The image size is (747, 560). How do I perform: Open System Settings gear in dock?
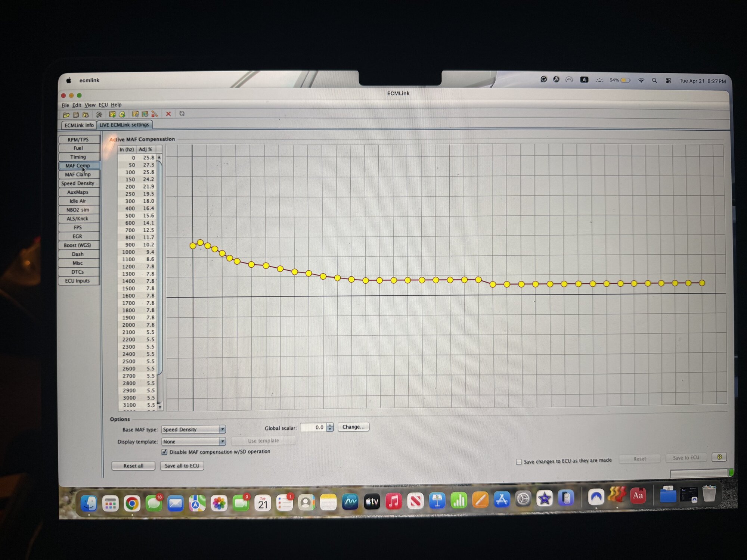[523, 499]
